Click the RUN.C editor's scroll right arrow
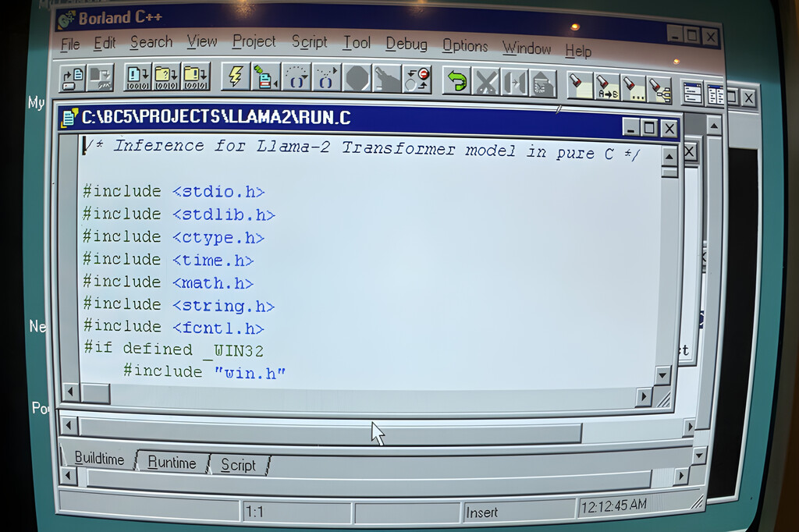The width and height of the screenshot is (799, 532). pyautogui.click(x=644, y=397)
